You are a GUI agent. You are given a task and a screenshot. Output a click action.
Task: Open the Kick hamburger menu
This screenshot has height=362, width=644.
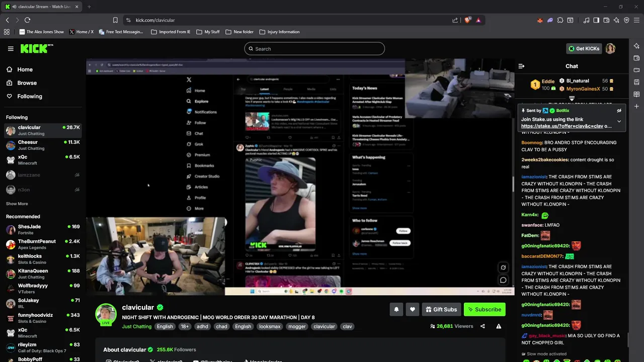click(11, 49)
